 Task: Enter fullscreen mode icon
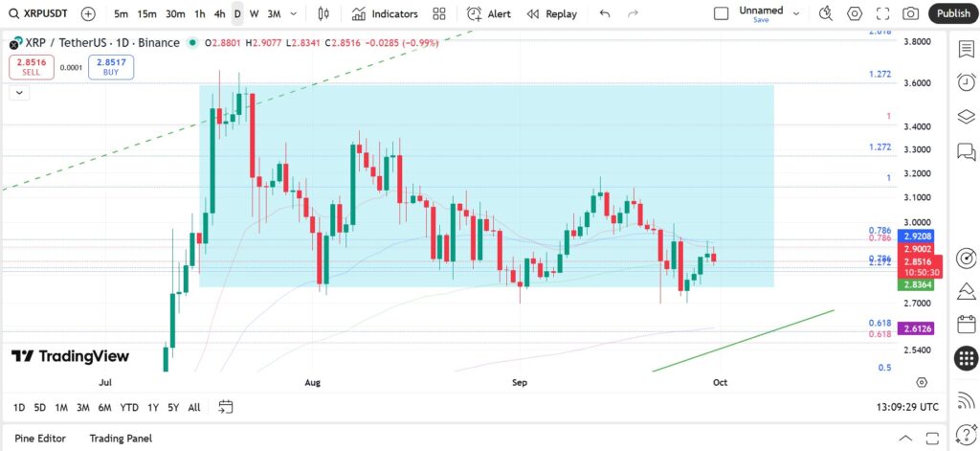882,13
